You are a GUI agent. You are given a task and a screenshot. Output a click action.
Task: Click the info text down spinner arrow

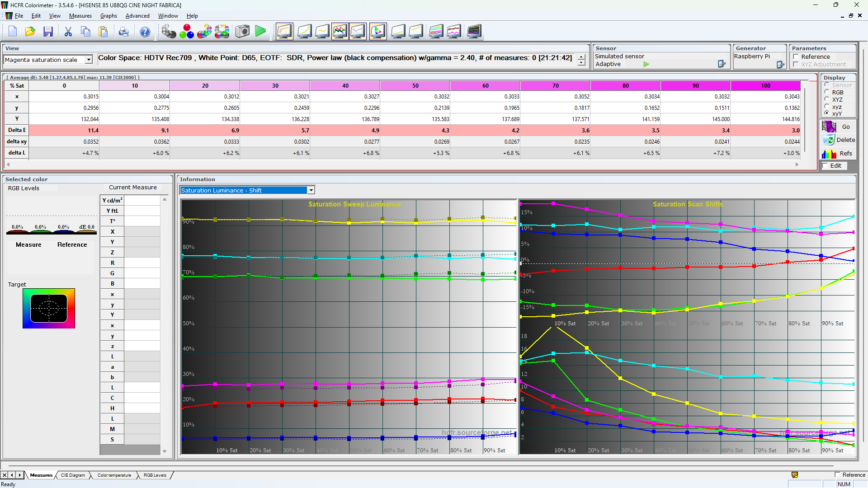tap(581, 63)
